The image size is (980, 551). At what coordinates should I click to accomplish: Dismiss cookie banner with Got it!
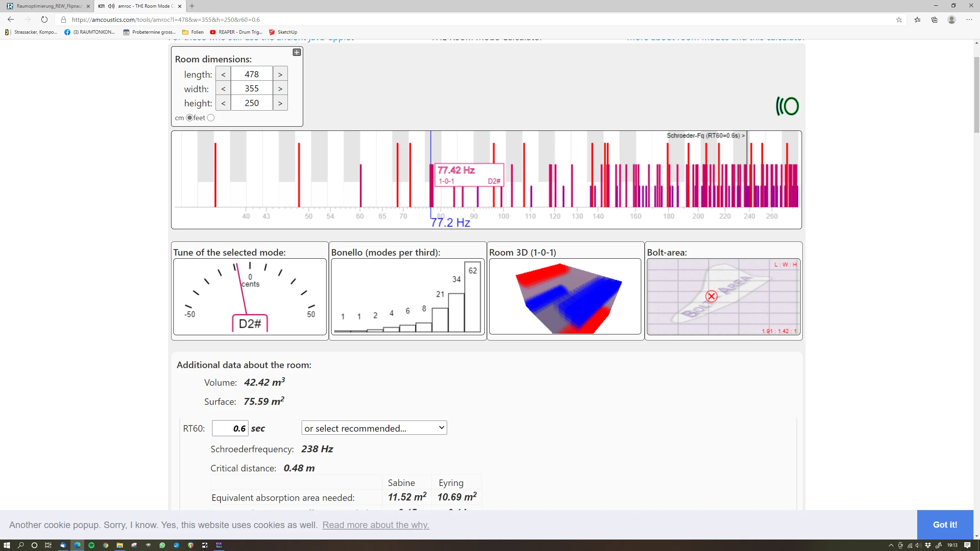tap(945, 525)
